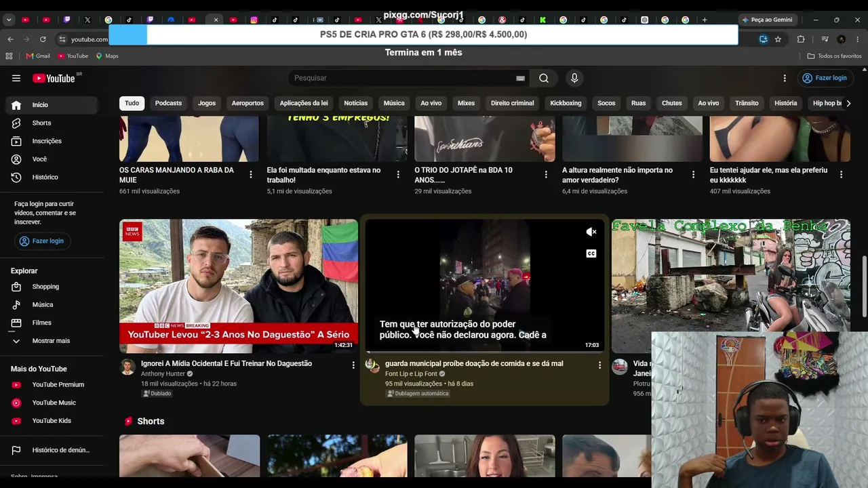This screenshot has width=868, height=488.
Task: Bookmark this page with the star icon
Action: (778, 39)
